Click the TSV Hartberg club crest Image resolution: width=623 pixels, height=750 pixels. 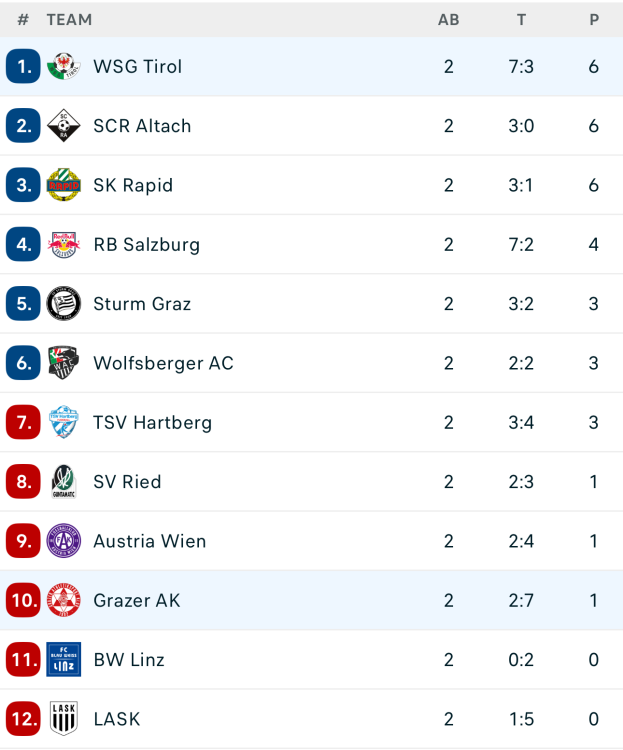(x=63, y=422)
